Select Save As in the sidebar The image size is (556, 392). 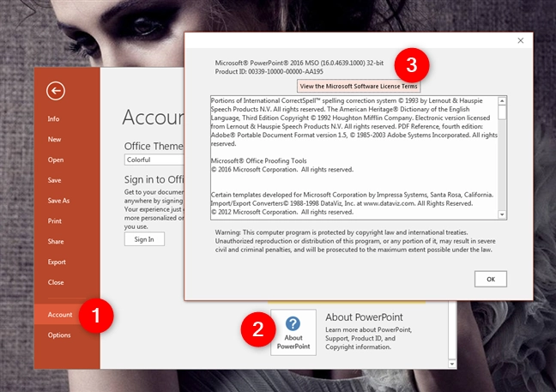(58, 201)
